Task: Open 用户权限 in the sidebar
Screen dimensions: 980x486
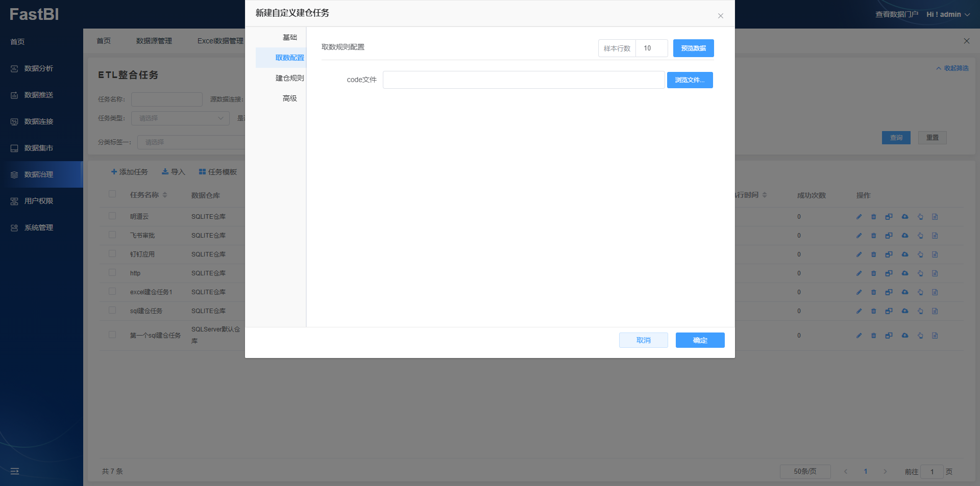Action: (41, 201)
